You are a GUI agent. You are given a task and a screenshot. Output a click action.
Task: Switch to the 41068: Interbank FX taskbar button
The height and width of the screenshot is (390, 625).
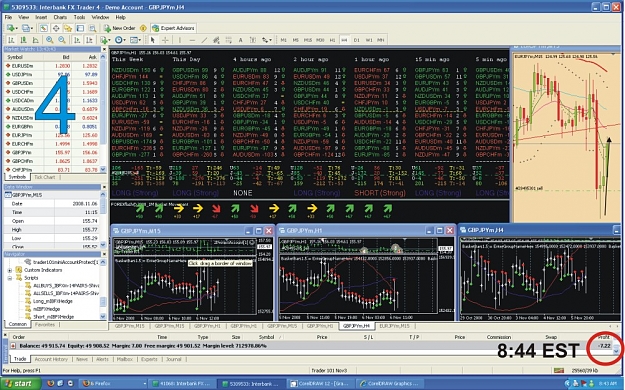pos(183,384)
